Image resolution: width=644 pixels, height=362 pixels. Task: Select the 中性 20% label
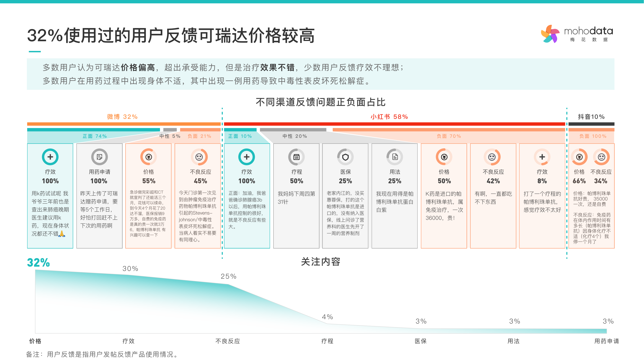295,136
